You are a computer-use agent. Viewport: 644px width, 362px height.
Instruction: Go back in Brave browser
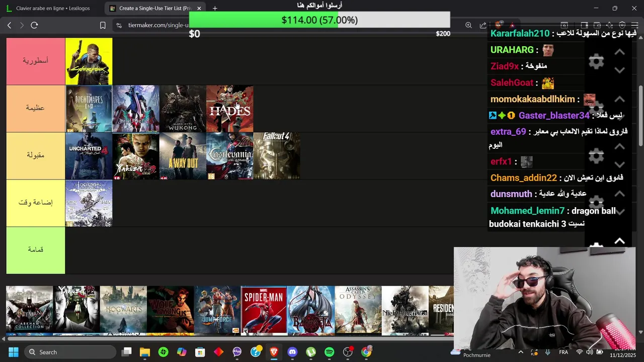tap(9, 25)
